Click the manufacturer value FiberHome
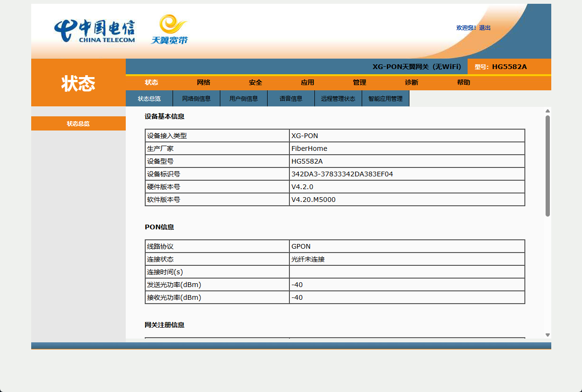Screen dimensions: 582x392 [309, 148]
